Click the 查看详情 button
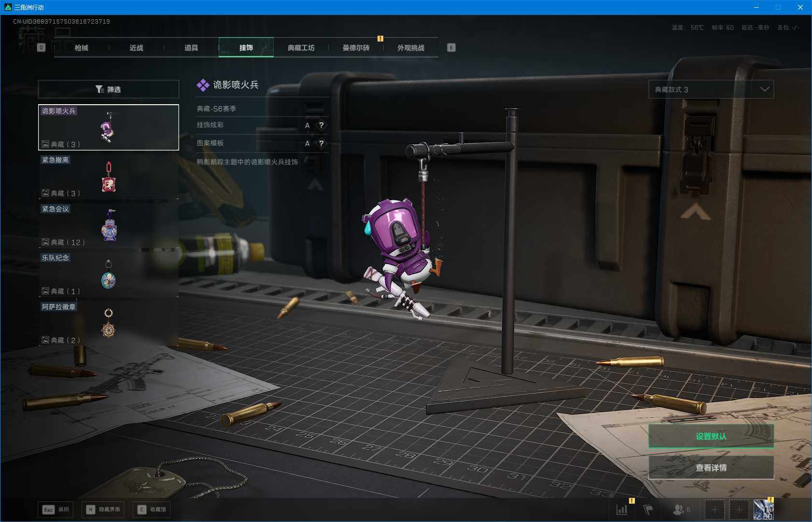This screenshot has height=522, width=812. (x=711, y=467)
